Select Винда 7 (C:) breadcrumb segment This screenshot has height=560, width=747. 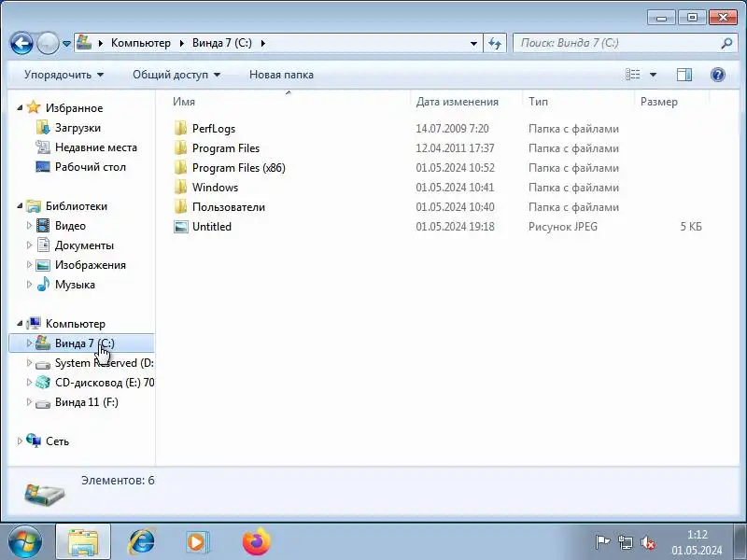pos(222,43)
